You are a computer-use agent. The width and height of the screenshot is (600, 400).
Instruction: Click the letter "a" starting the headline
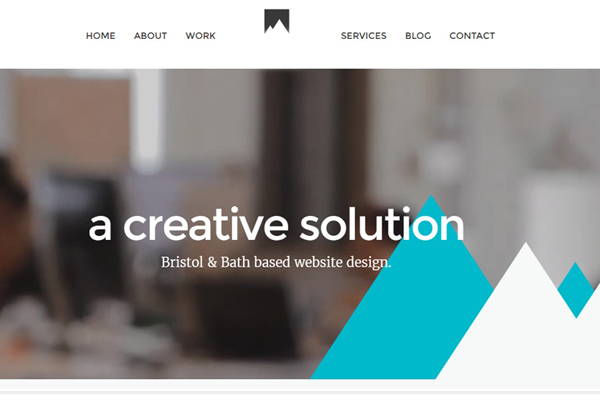[100, 228]
